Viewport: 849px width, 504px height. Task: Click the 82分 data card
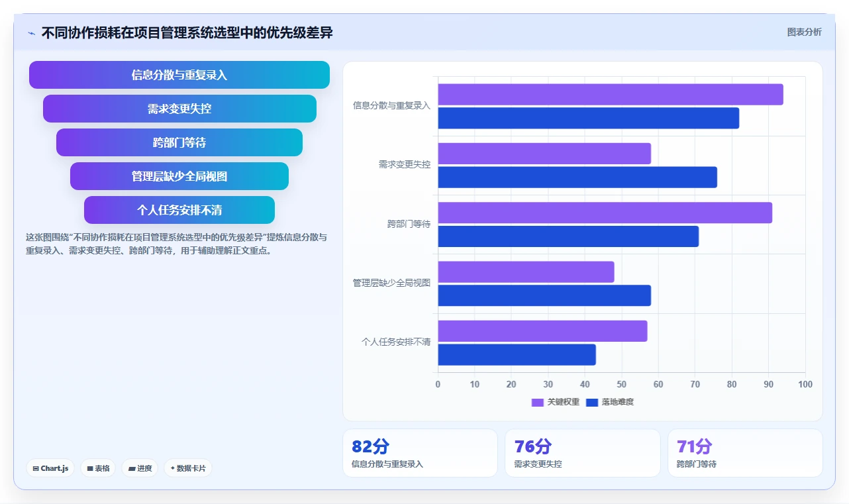tap(420, 453)
